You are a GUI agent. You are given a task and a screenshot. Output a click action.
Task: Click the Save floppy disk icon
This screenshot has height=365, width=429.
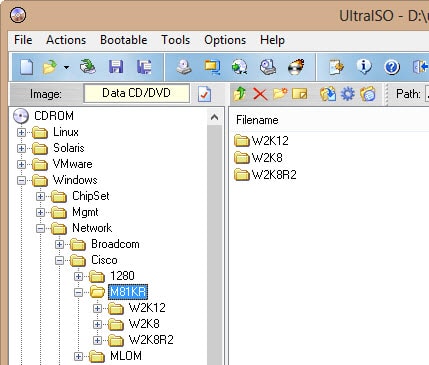(116, 67)
